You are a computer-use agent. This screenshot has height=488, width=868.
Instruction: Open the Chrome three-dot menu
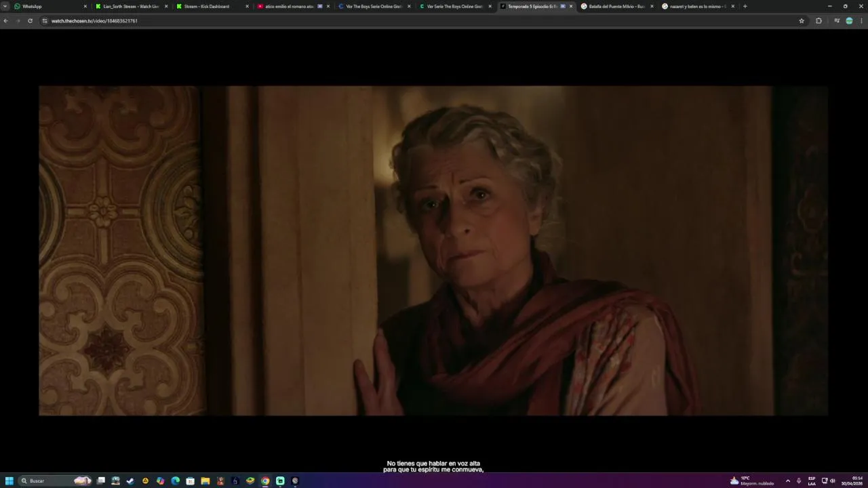pos(862,21)
